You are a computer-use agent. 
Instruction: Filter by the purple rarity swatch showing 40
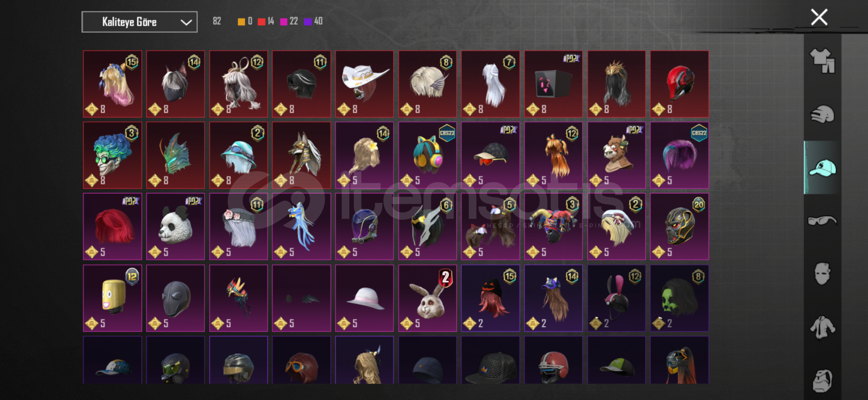coord(308,21)
